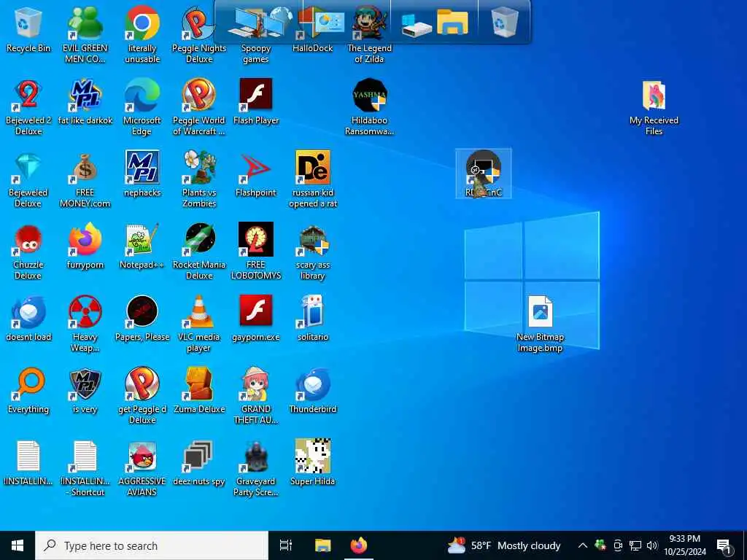Open the Meet Now tray icon

tap(618, 545)
